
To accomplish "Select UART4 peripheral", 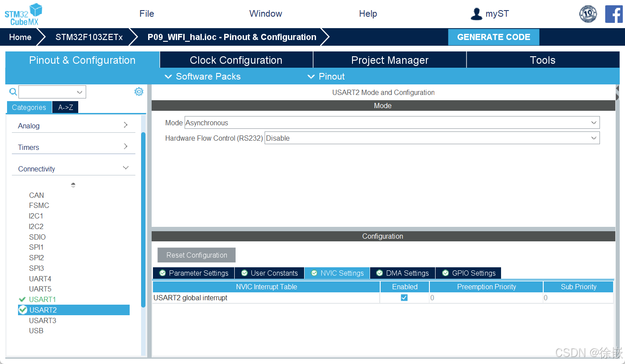I will 40,279.
